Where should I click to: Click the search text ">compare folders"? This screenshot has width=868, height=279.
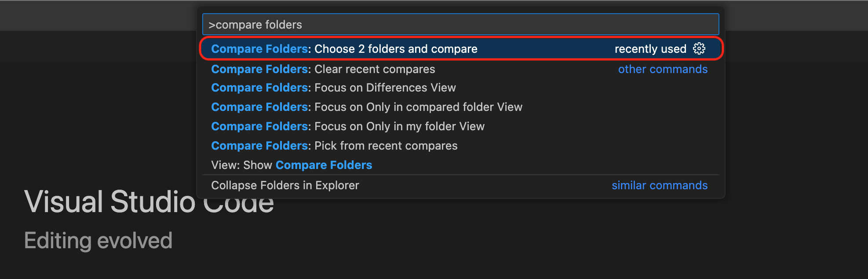257,25
